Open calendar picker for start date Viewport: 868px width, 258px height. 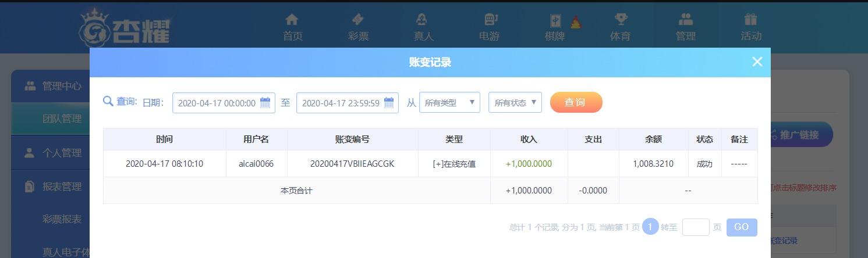(x=265, y=103)
